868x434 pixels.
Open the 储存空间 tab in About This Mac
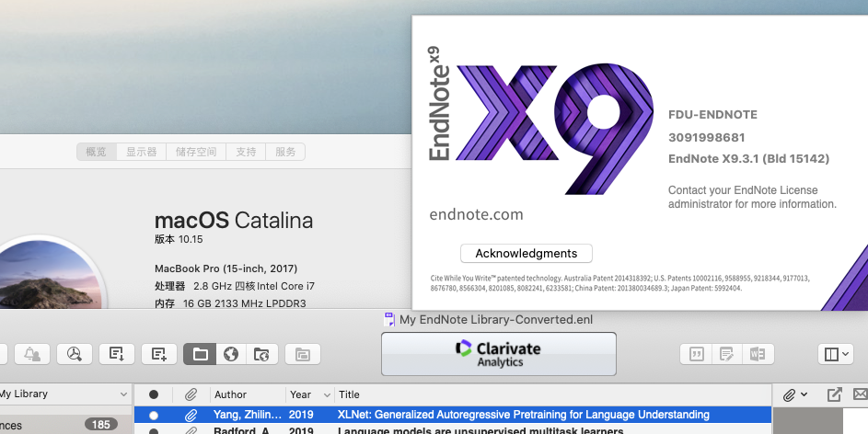196,152
